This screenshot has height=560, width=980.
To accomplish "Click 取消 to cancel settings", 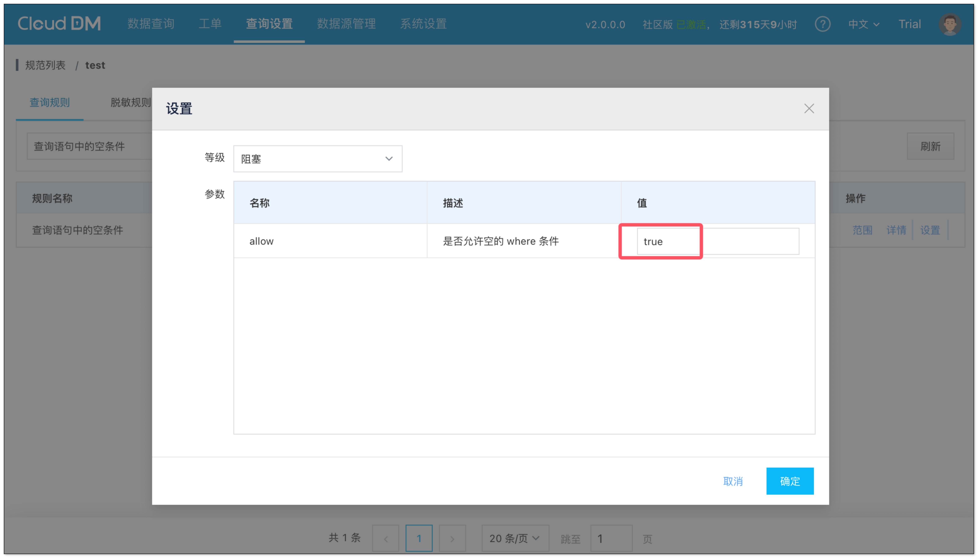I will point(732,481).
